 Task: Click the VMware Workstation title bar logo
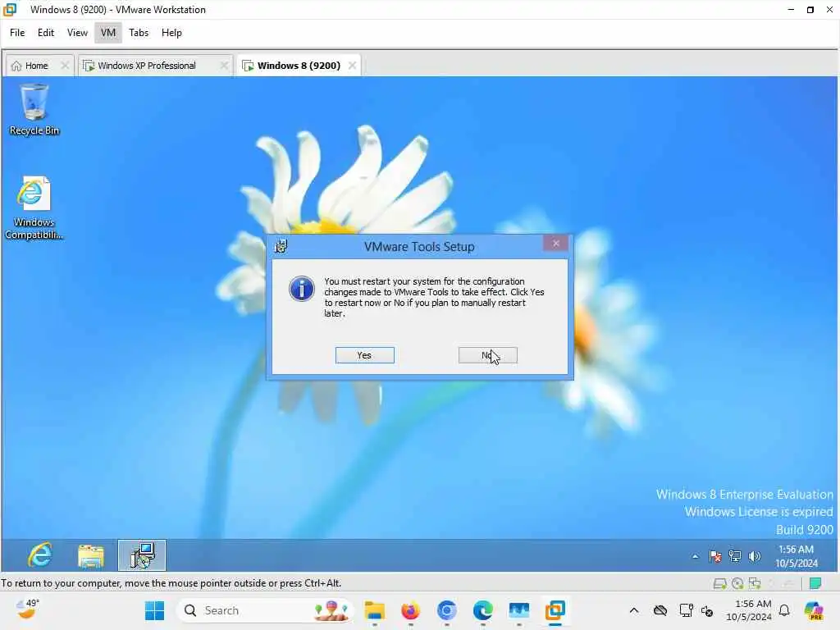click(x=10, y=9)
